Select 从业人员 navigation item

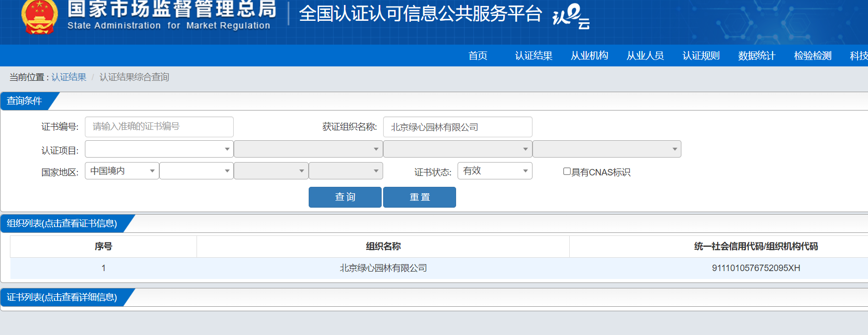click(x=645, y=56)
